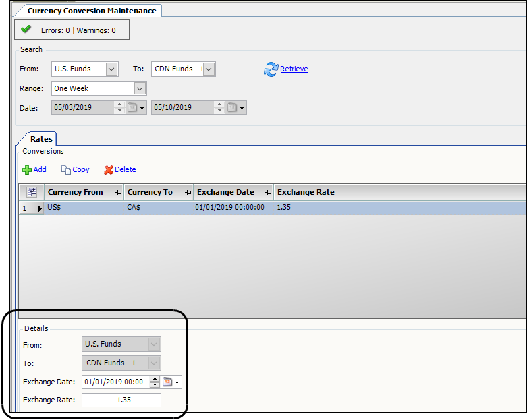The width and height of the screenshot is (527, 420).
Task: Click the end date 05/10/2019 spinner
Action: click(x=219, y=108)
